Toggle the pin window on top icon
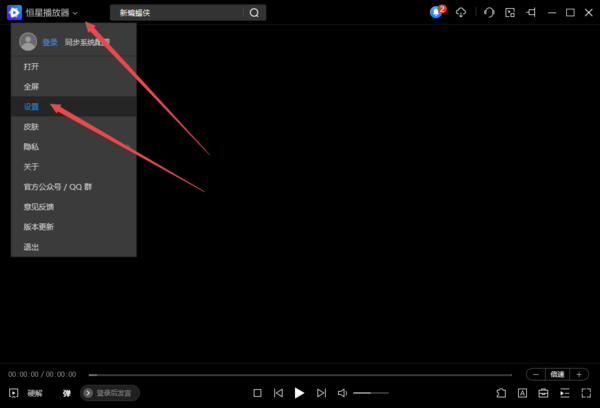Viewport: 600px width, 408px height. [531, 13]
